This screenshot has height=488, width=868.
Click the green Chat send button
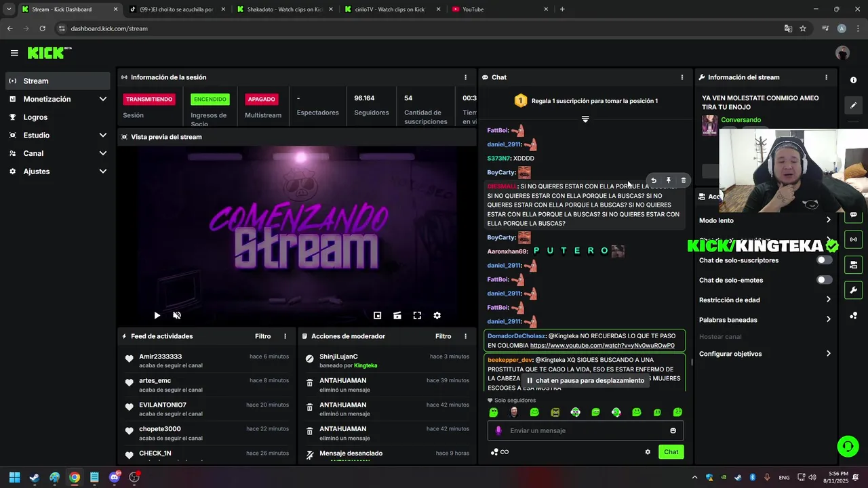point(671,452)
